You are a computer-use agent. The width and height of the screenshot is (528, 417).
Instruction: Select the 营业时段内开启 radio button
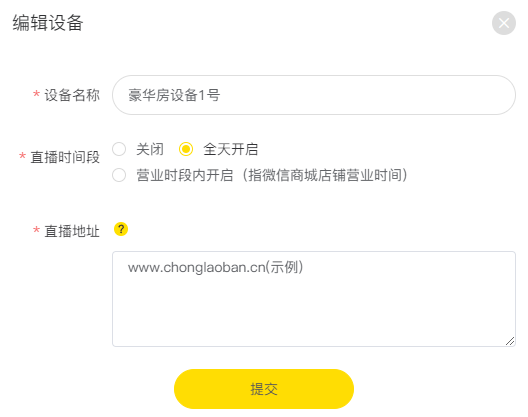tap(119, 175)
